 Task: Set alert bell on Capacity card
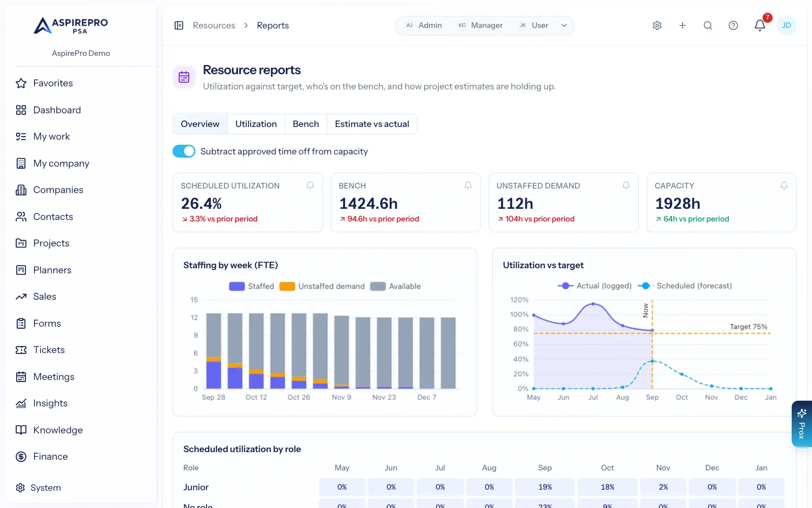click(x=784, y=185)
